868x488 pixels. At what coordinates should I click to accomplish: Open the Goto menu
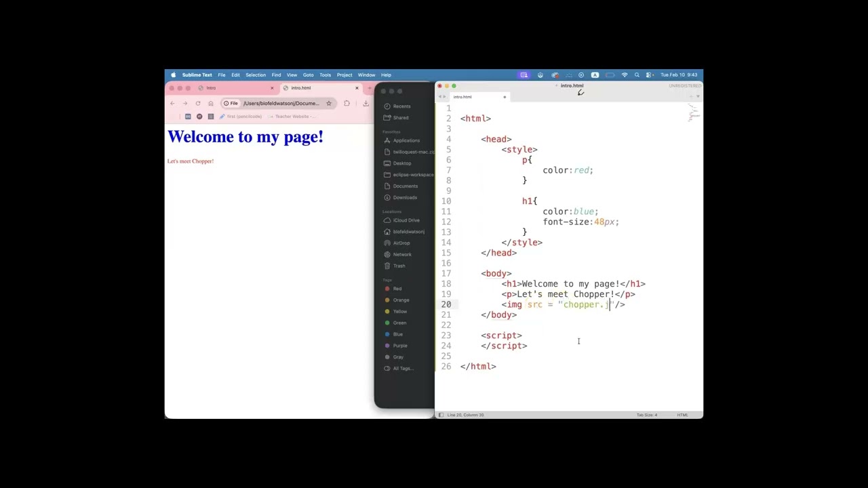pos(309,75)
